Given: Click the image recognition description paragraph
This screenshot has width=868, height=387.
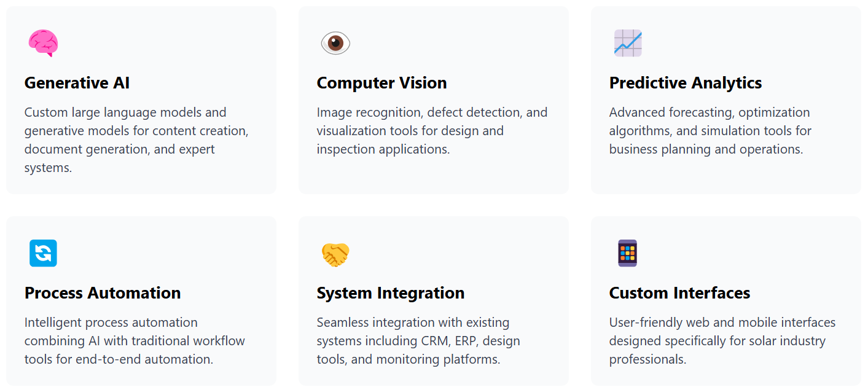Looking at the screenshot, I should (432, 131).
